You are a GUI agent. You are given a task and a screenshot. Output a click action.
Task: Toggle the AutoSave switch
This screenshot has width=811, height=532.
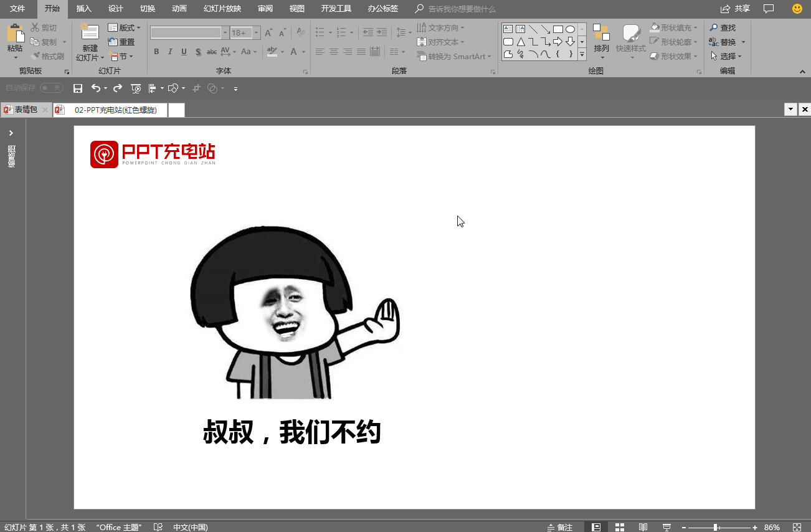pyautogui.click(x=52, y=88)
